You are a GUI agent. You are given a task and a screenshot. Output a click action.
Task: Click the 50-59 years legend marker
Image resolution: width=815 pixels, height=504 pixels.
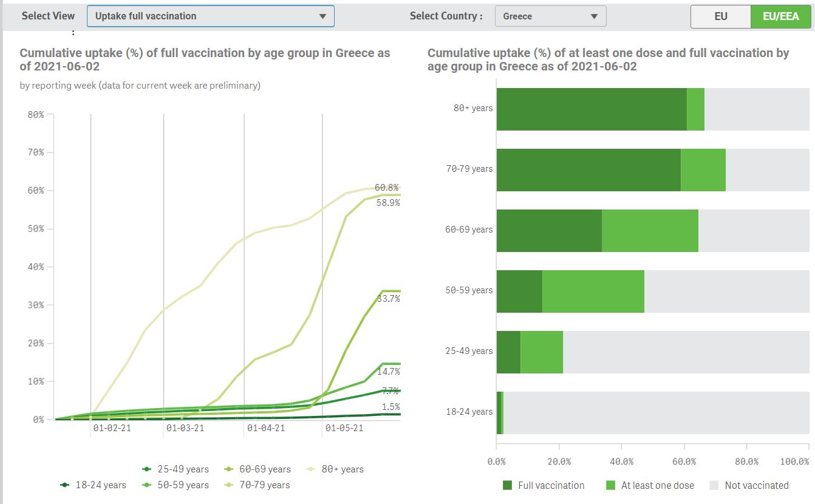coord(146,485)
